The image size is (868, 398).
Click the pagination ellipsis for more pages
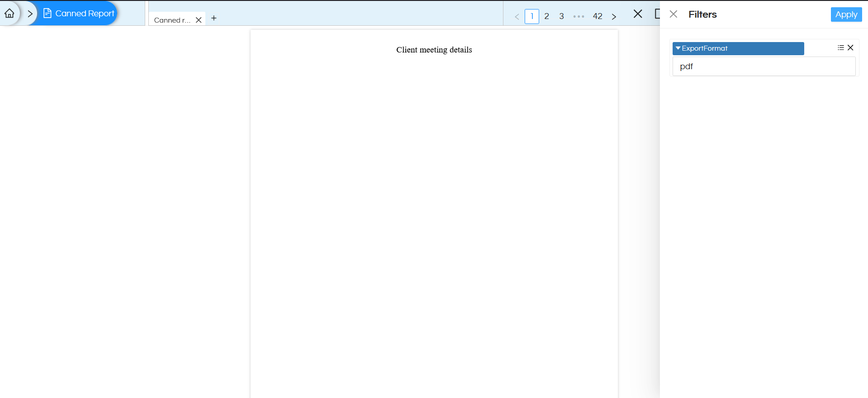[x=579, y=16]
